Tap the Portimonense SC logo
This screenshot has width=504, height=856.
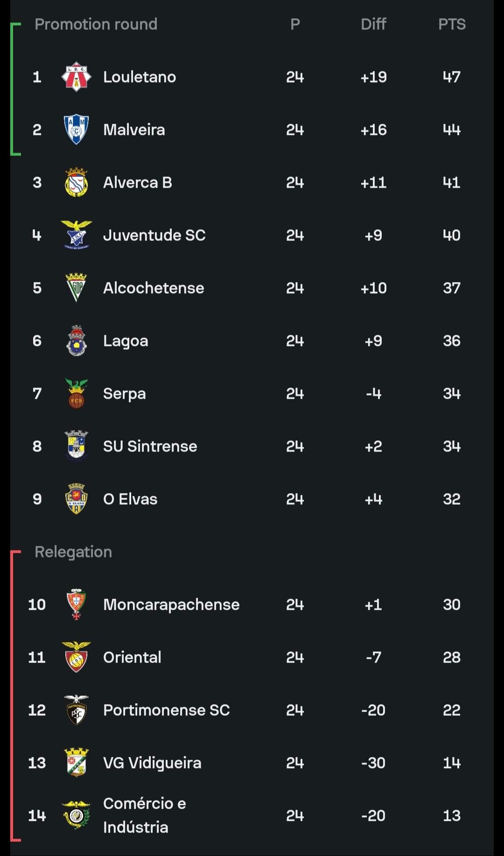(76, 710)
